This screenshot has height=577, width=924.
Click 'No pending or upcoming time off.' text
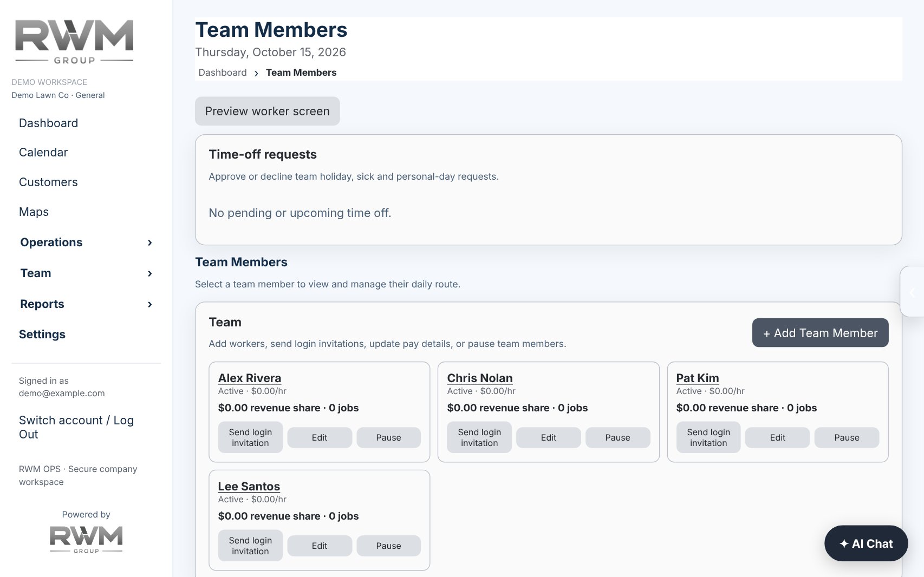pos(300,213)
